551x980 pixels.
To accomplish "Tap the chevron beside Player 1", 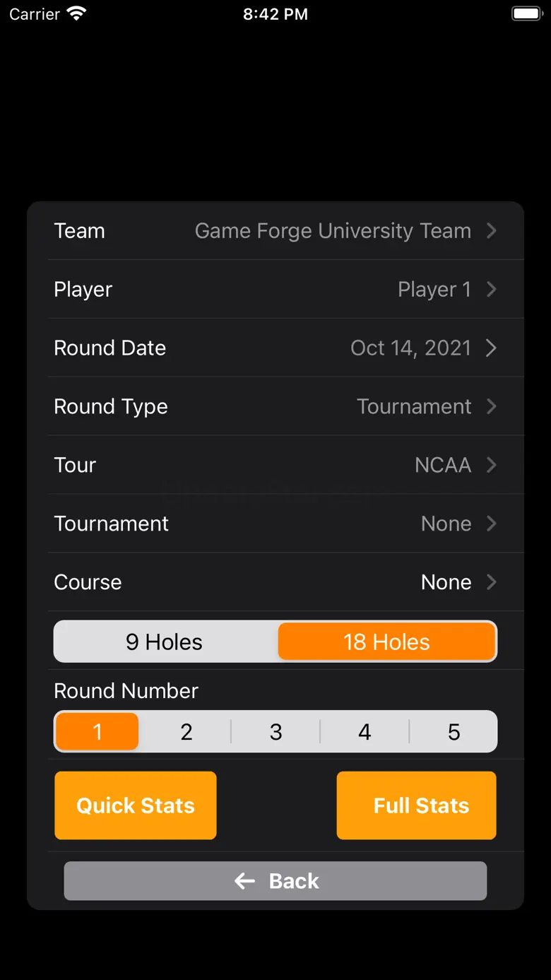I will [x=492, y=290].
